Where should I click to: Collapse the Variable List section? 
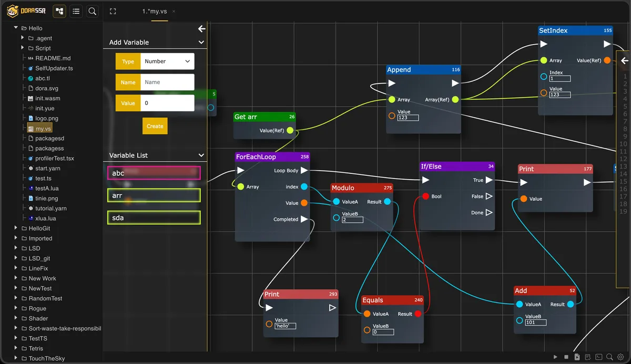(x=201, y=155)
